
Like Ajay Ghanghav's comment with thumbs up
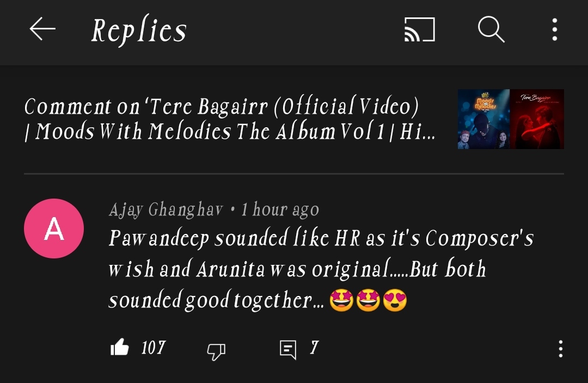pos(120,347)
